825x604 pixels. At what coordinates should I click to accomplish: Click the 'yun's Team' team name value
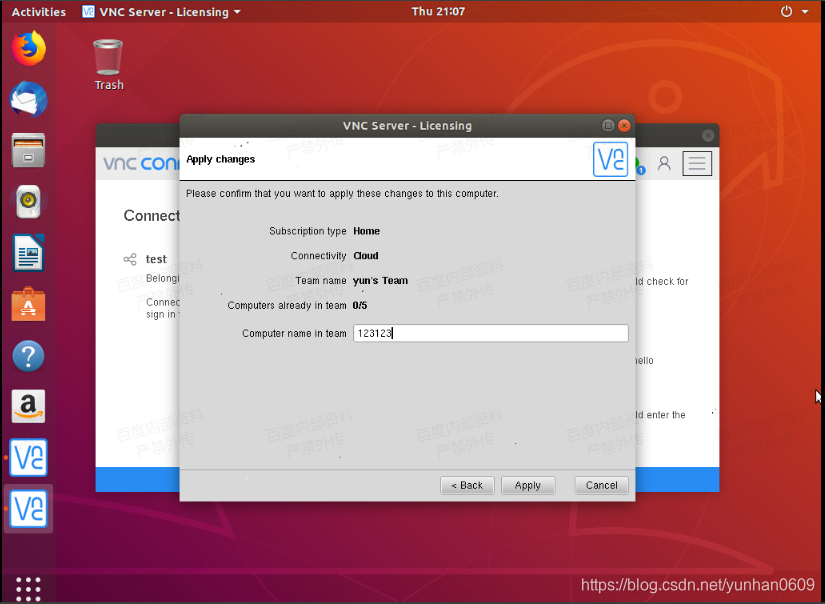coord(380,280)
